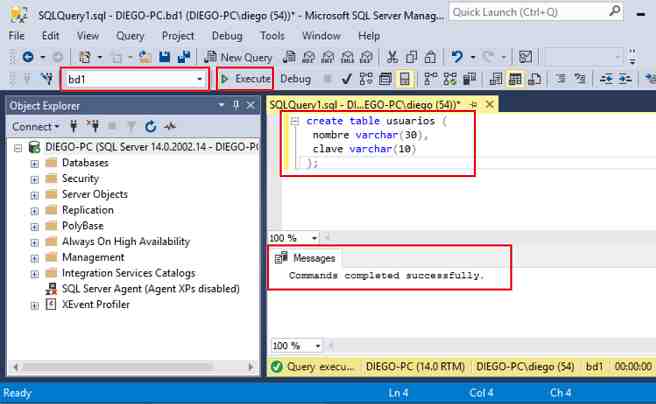Undo the last action
This screenshot has height=404, width=656.
coord(457,56)
